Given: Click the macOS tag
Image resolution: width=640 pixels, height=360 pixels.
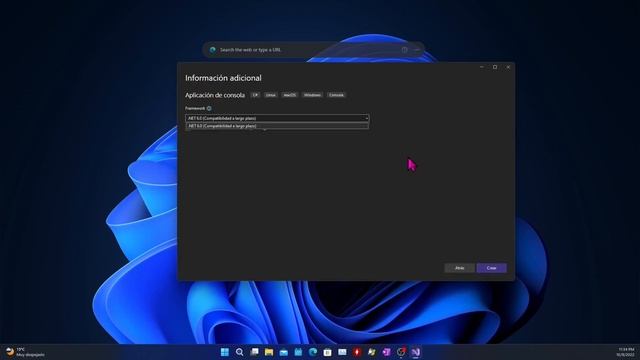Looking at the screenshot, I should pos(290,95).
